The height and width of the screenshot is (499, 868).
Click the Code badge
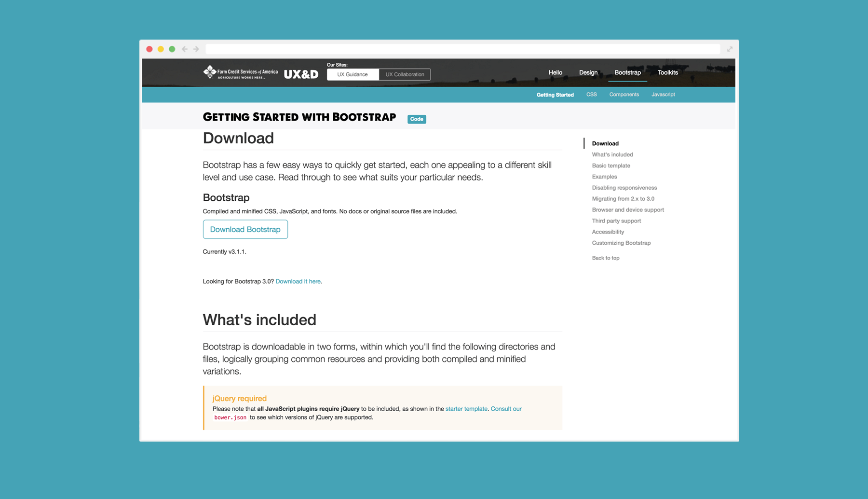pos(417,119)
